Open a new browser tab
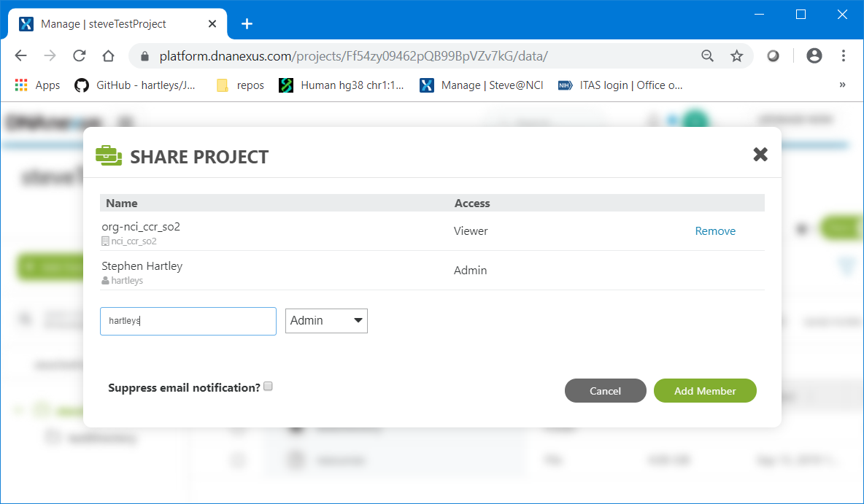864x504 pixels. click(247, 24)
